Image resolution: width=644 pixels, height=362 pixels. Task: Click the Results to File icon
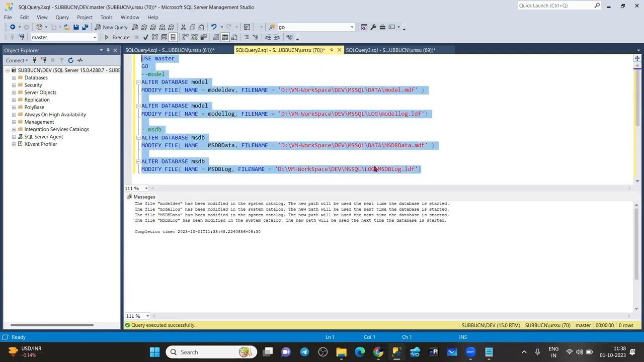pos(234,37)
